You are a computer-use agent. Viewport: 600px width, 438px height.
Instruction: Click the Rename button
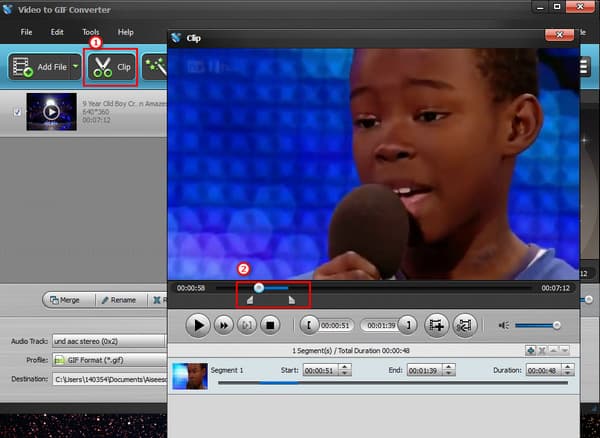tap(121, 300)
